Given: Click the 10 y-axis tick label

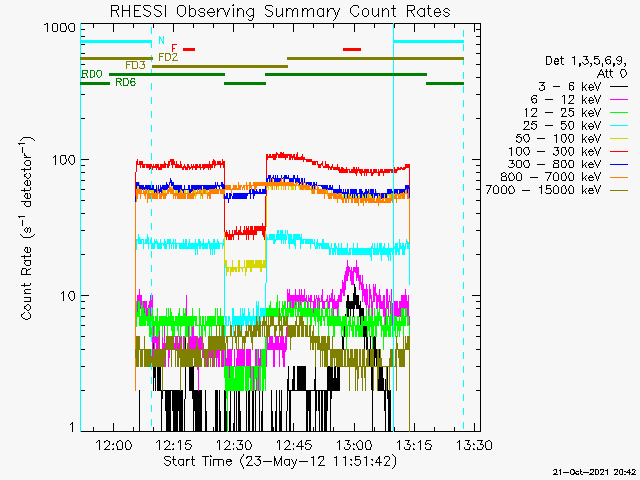Looking at the screenshot, I should pos(68,296).
